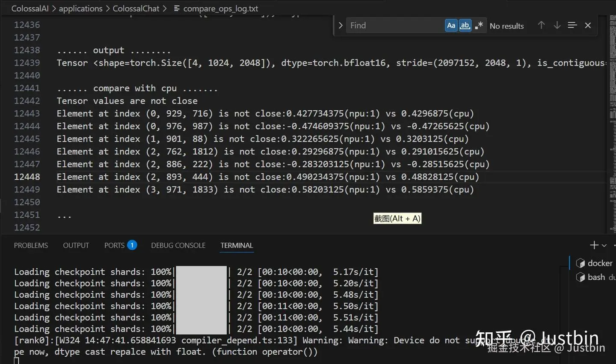Click the PORTS badge showing 1

tap(132, 245)
